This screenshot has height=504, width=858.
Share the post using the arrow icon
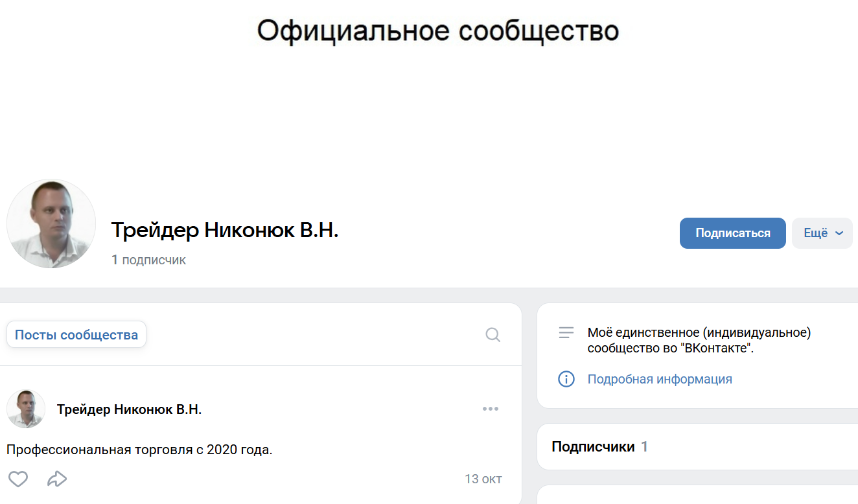click(57, 479)
